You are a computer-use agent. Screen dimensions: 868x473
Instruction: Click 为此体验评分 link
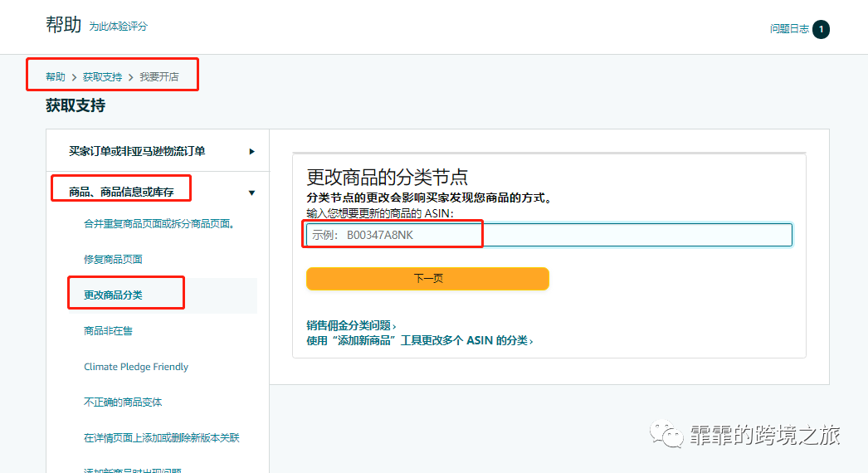(119, 27)
